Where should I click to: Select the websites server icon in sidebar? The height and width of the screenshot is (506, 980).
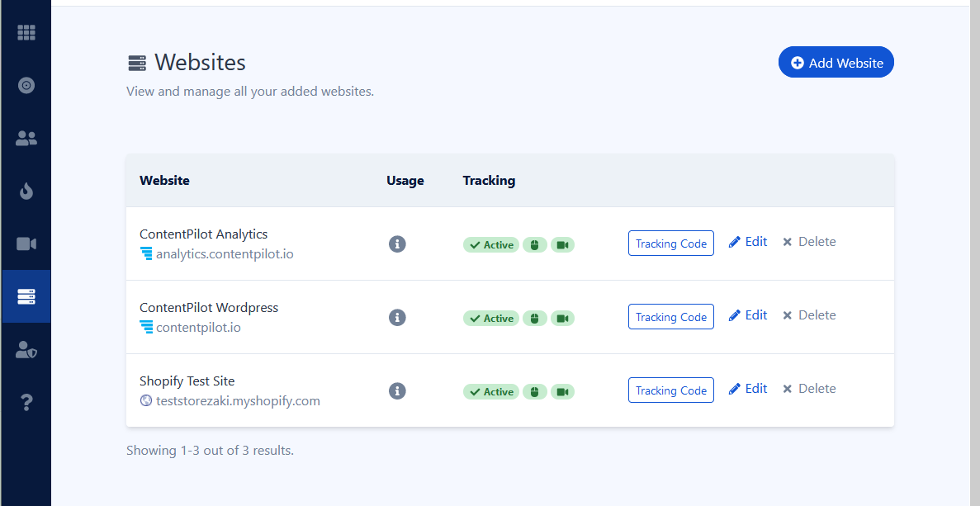tap(26, 296)
